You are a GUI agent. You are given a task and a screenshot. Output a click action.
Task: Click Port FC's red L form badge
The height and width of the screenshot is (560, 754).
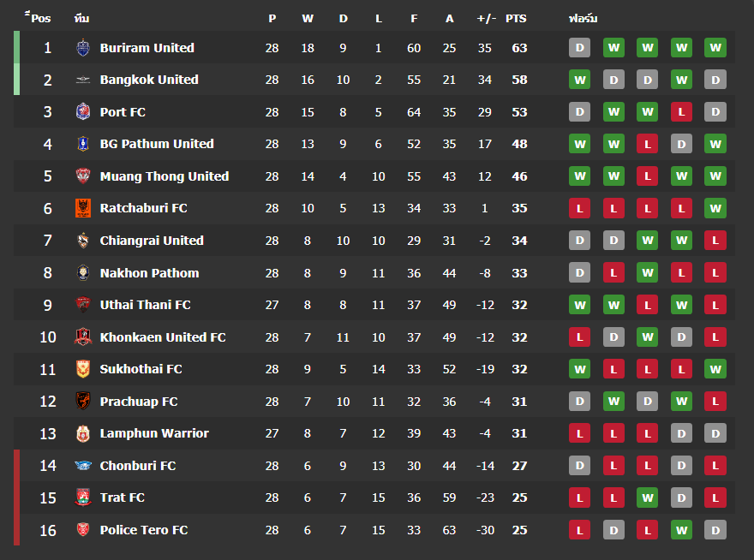pos(681,112)
